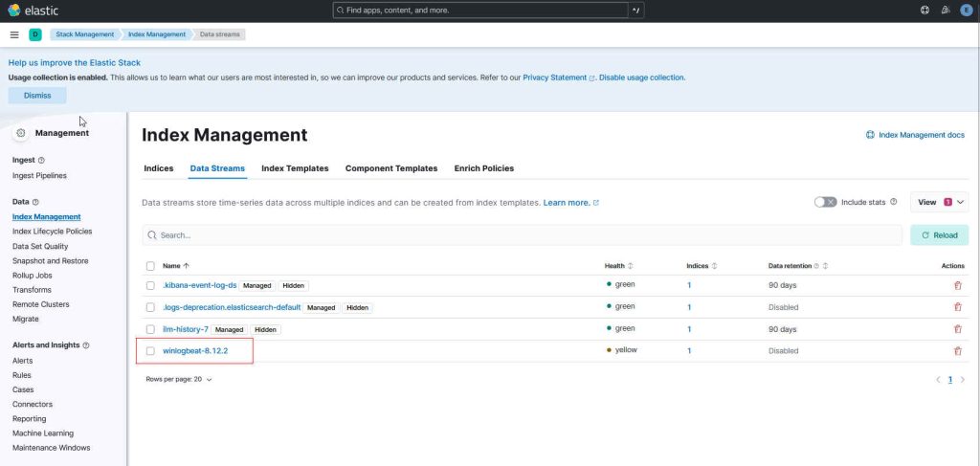Click the Data section info icon
This screenshot has width=980, height=466.
35,203
